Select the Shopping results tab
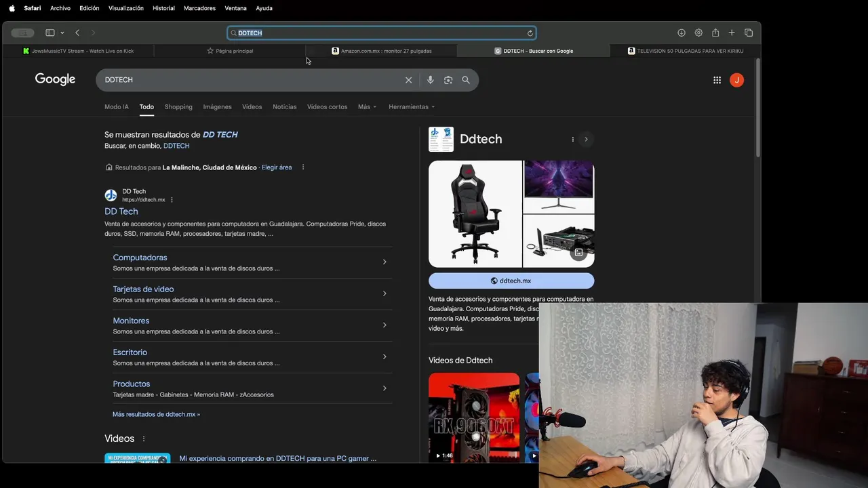Image resolution: width=868 pixels, height=488 pixels. [x=178, y=106]
